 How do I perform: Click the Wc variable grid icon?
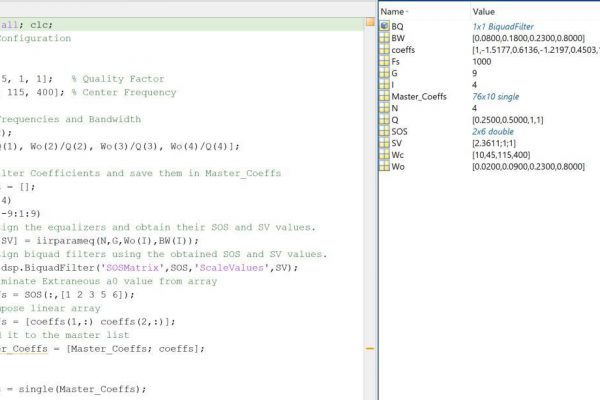tap(384, 155)
